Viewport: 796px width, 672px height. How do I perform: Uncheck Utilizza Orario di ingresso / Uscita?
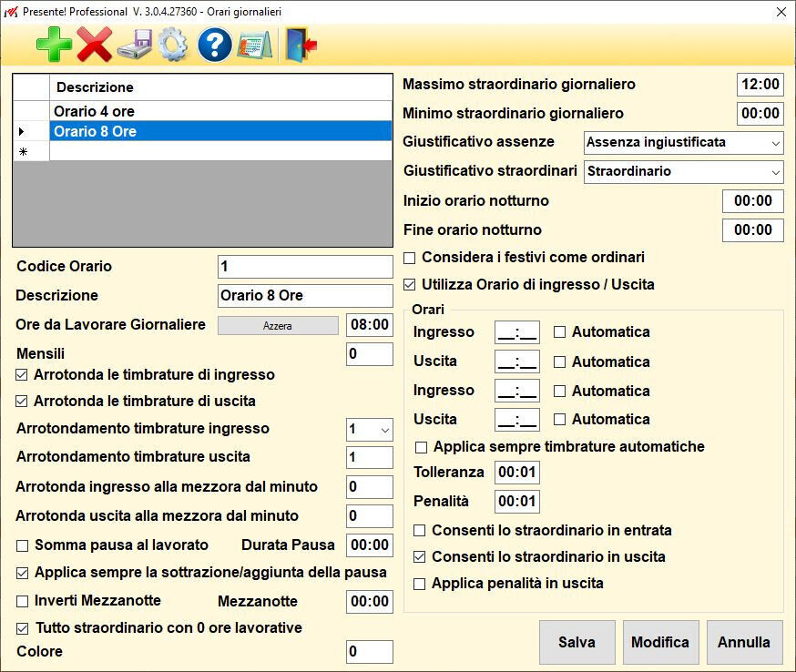pyautogui.click(x=409, y=285)
